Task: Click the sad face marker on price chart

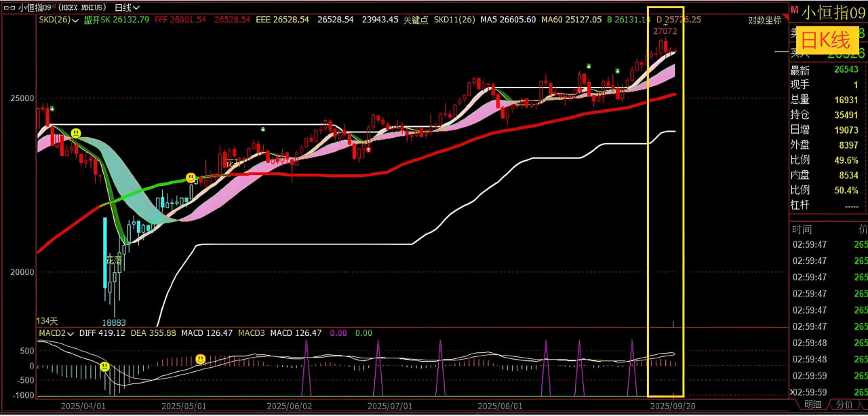Action: click(x=77, y=134)
